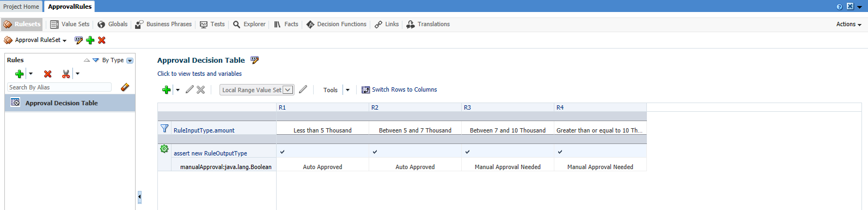Image resolution: width=868 pixels, height=210 pixels.
Task: Edit the value set with pencil icon
Action: coord(303,89)
